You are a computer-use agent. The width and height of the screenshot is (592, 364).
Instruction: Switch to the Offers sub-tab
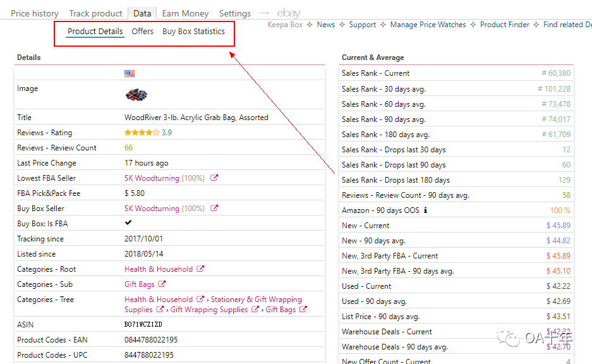point(142,32)
